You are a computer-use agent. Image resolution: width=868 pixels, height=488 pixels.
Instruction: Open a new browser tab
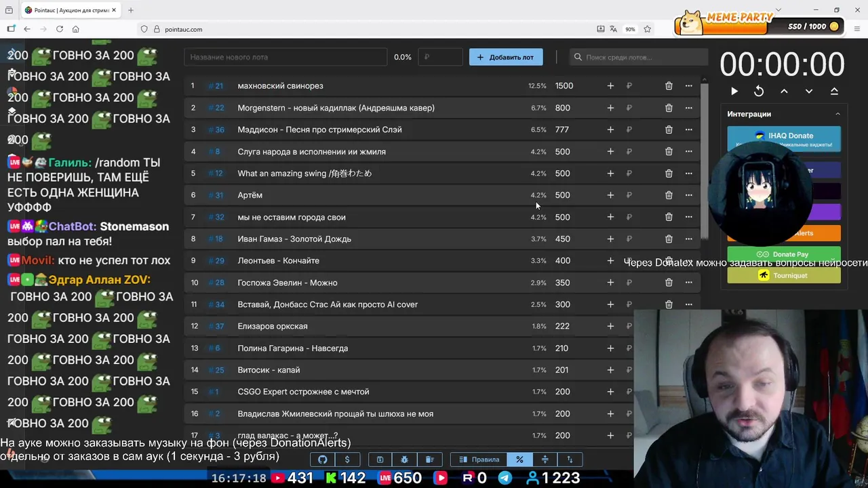(131, 10)
